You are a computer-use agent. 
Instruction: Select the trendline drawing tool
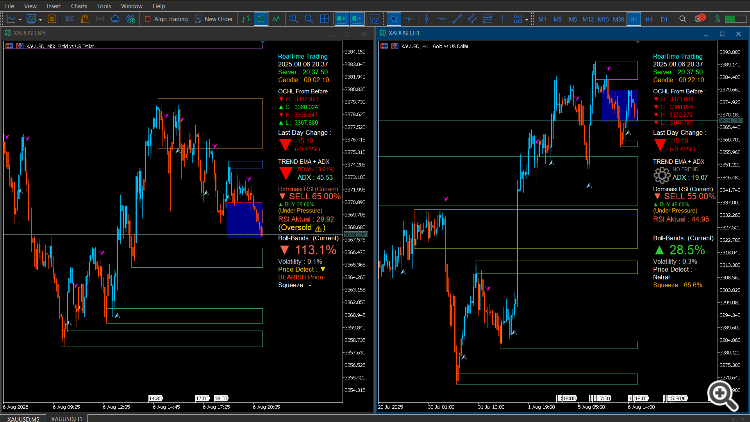(457, 19)
